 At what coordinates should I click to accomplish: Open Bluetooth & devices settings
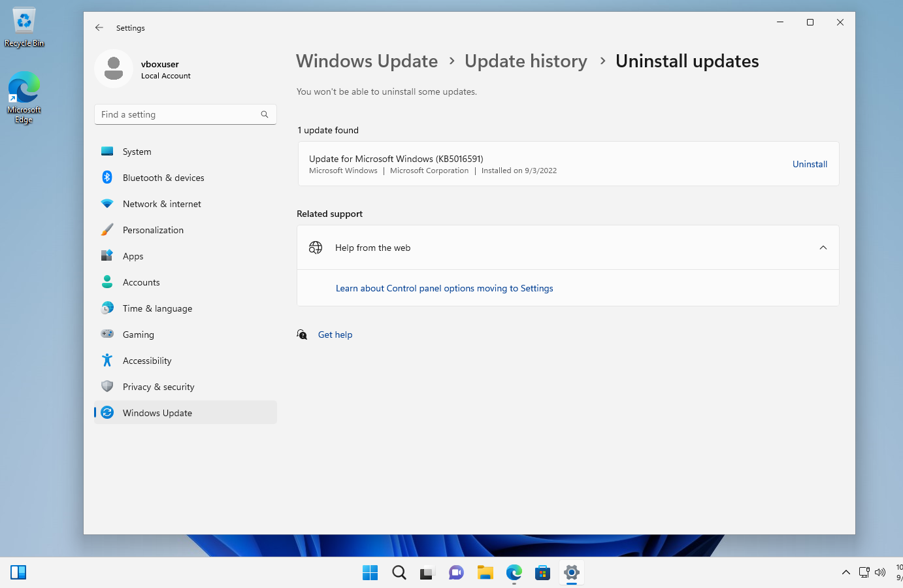pyautogui.click(x=164, y=177)
